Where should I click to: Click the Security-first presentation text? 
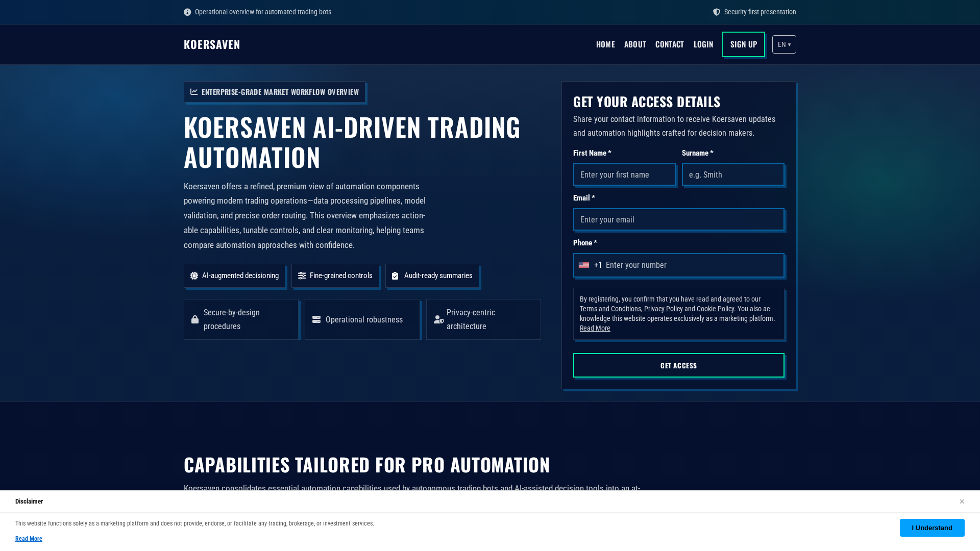coord(760,12)
